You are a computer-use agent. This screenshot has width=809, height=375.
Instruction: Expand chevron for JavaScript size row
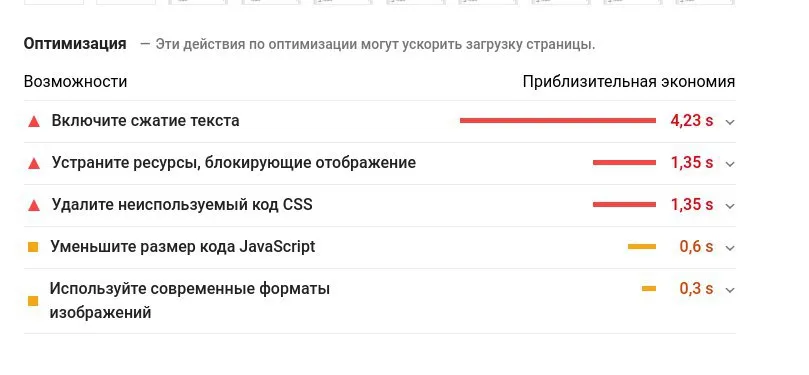(x=730, y=248)
